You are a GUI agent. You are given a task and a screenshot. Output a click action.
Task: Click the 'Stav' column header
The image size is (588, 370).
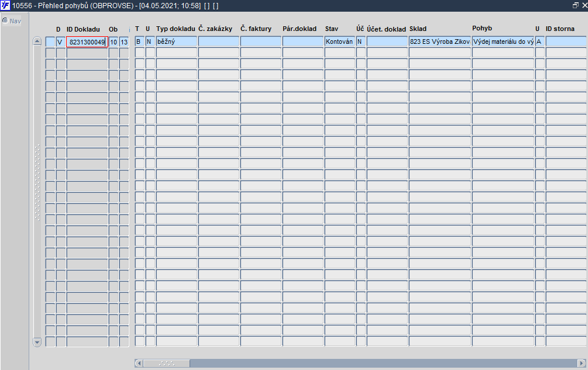pyautogui.click(x=332, y=29)
